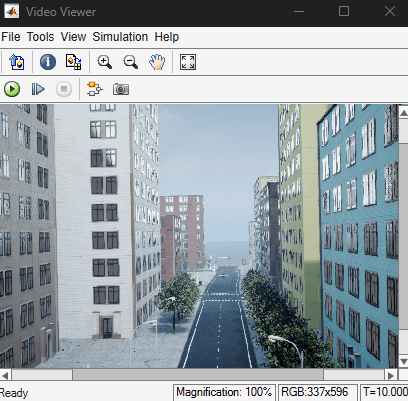The width and height of the screenshot is (408, 401).
Task: Click the Ready status text
Action: click(x=14, y=393)
